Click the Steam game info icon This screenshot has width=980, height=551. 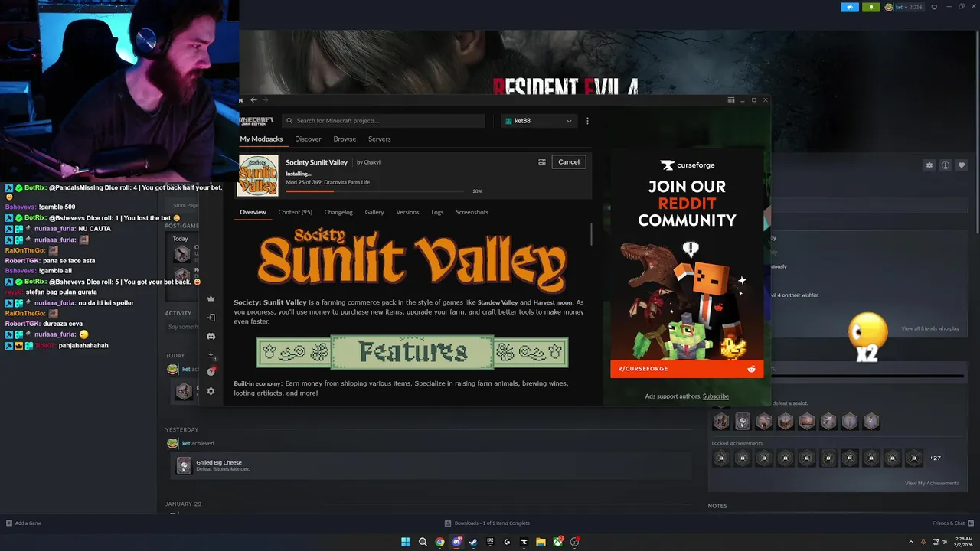click(x=946, y=165)
